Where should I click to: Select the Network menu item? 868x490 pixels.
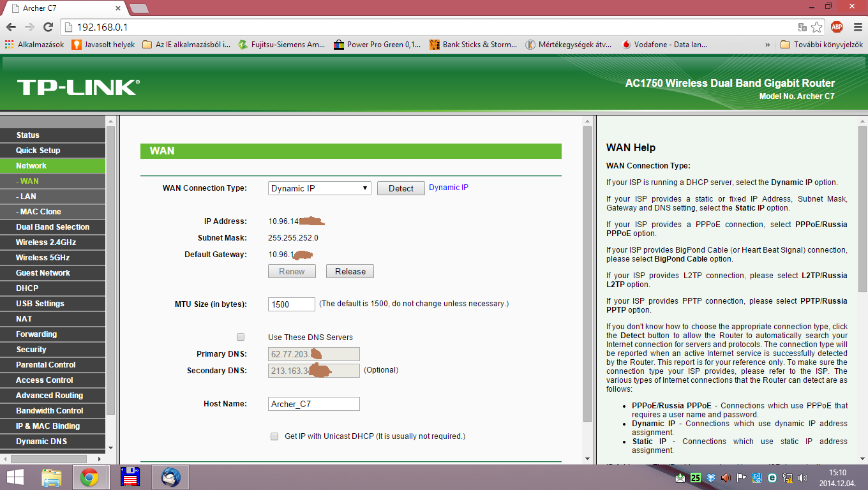pyautogui.click(x=52, y=166)
